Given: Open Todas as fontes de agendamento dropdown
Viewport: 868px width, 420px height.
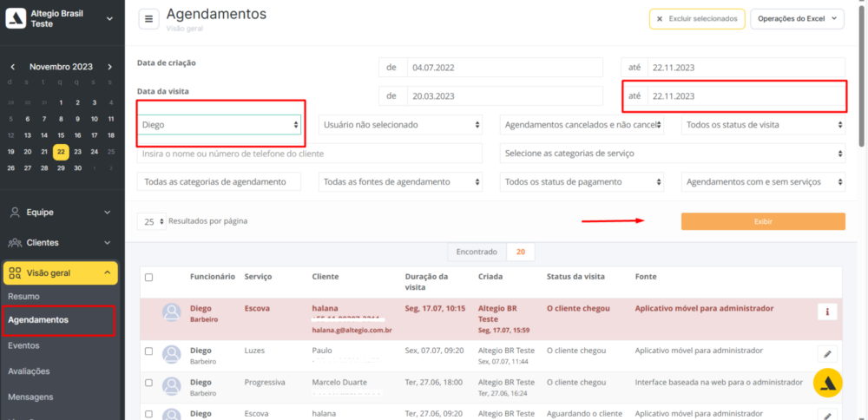Looking at the screenshot, I should point(400,181).
